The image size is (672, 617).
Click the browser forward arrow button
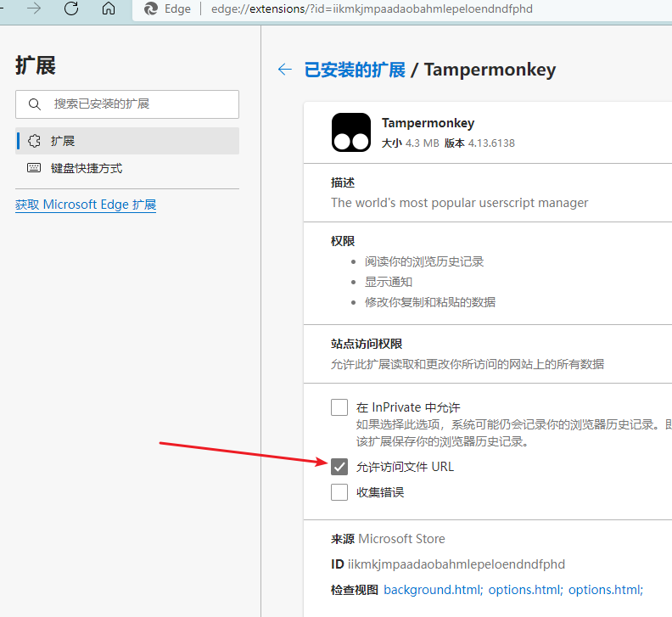[34, 8]
